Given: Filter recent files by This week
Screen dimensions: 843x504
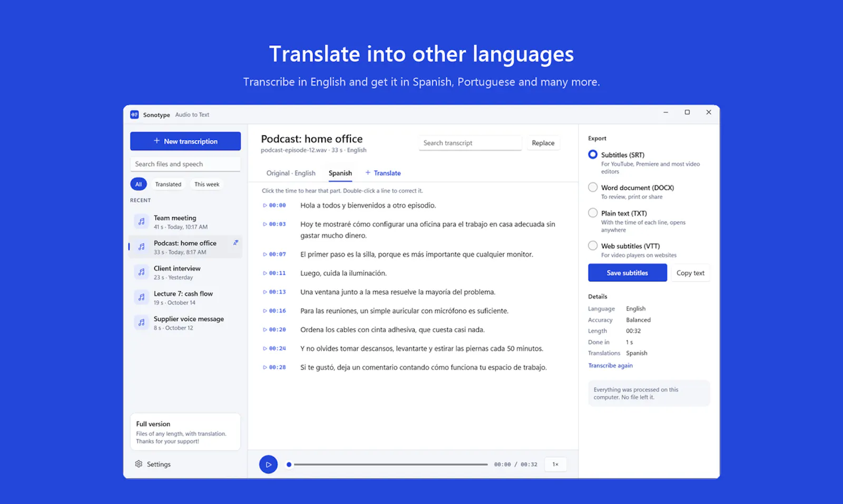Looking at the screenshot, I should pos(207,184).
